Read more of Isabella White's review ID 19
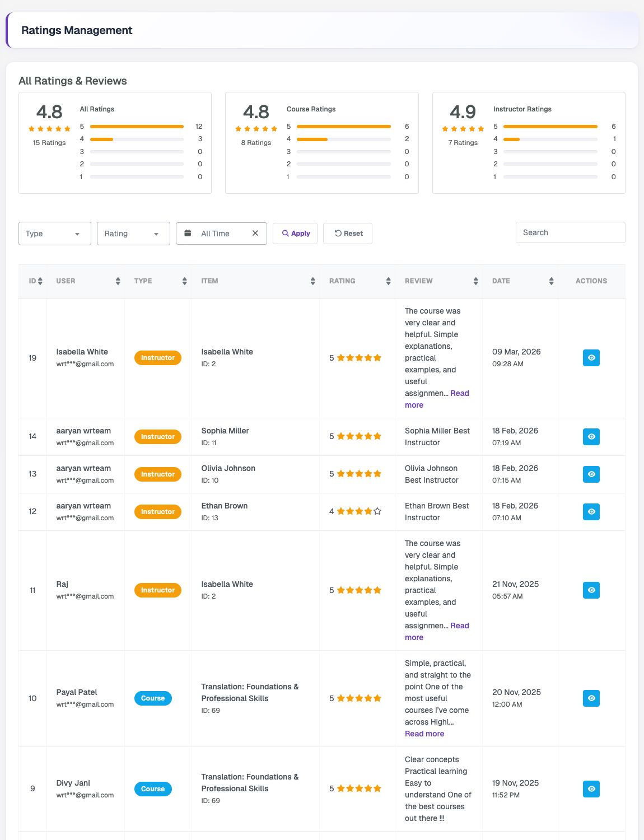The height and width of the screenshot is (840, 644). pos(459,394)
